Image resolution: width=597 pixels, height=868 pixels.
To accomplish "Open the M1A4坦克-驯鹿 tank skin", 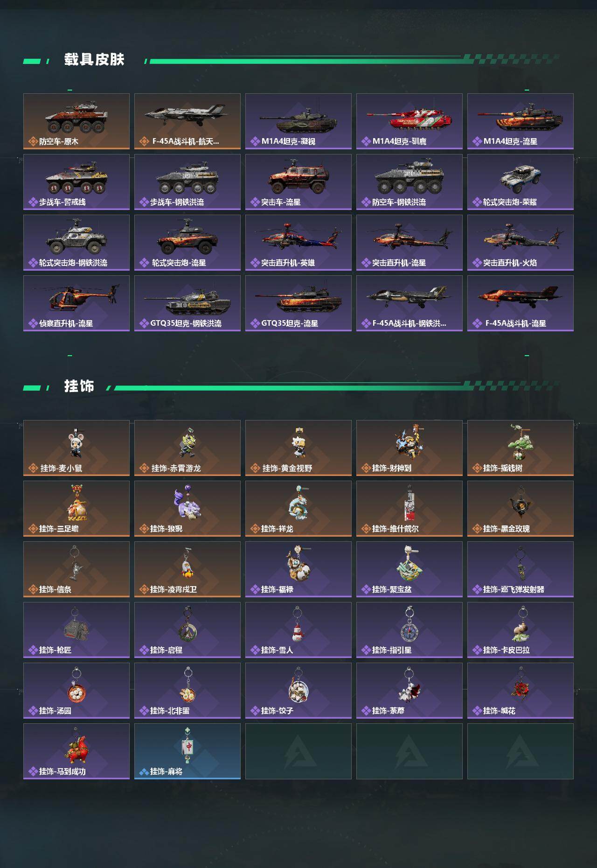I will (x=410, y=121).
